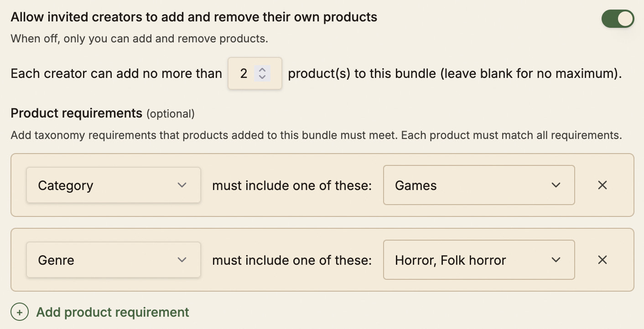This screenshot has height=329, width=644.
Task: Expand the Horror, Folk horror values dropdown
Action: pyautogui.click(x=479, y=260)
